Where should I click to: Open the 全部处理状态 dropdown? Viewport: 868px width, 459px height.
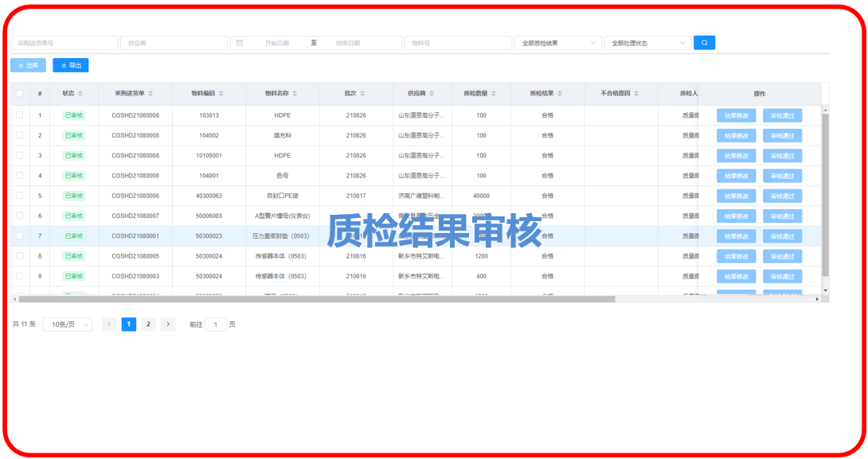click(647, 43)
